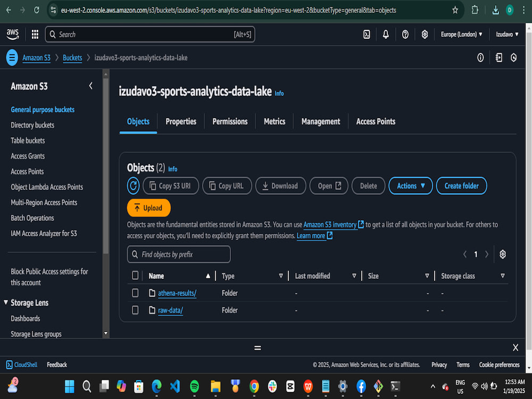Open the Actions dropdown menu

click(411, 186)
